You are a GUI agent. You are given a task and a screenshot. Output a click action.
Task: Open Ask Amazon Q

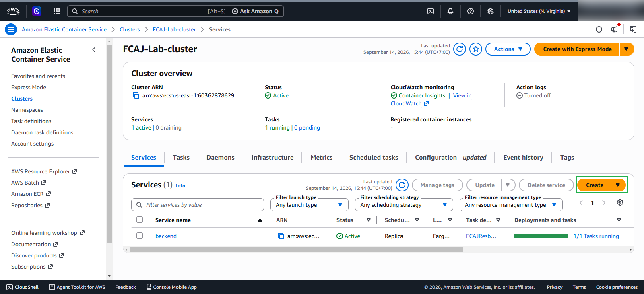(x=255, y=11)
